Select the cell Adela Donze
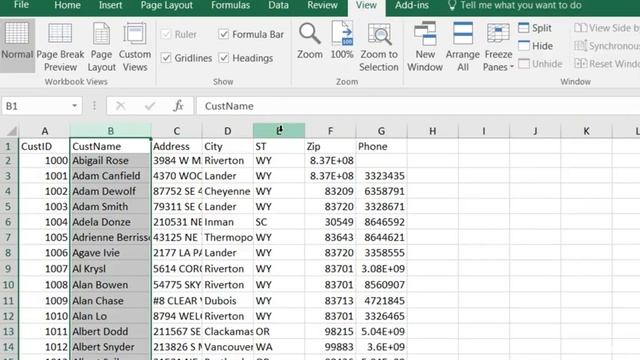 [110, 222]
